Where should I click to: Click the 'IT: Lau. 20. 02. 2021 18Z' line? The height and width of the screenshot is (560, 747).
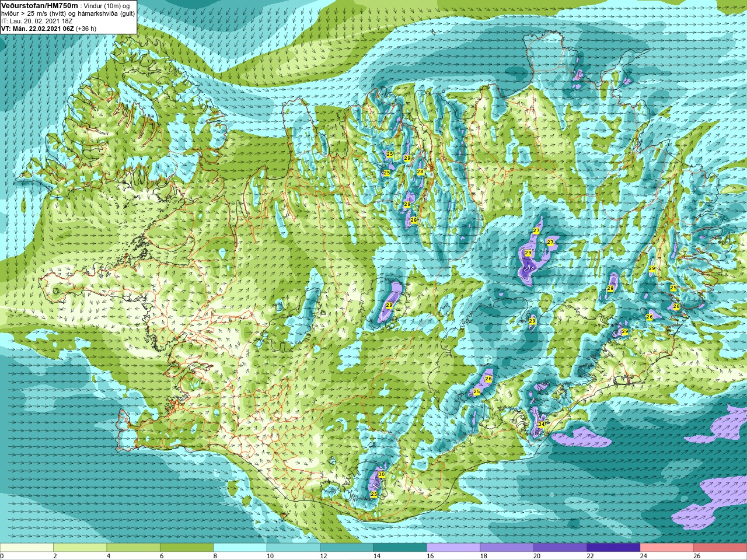pos(37,21)
